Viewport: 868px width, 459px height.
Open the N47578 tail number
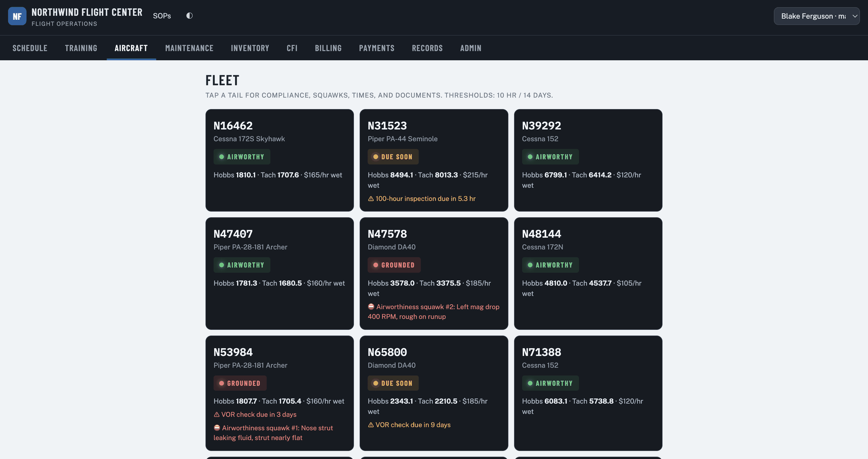[387, 234]
